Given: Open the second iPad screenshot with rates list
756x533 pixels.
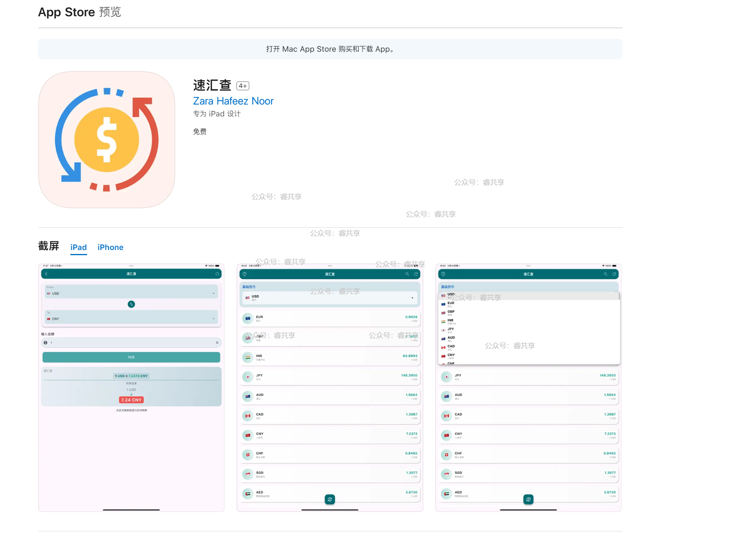Looking at the screenshot, I should [330, 388].
